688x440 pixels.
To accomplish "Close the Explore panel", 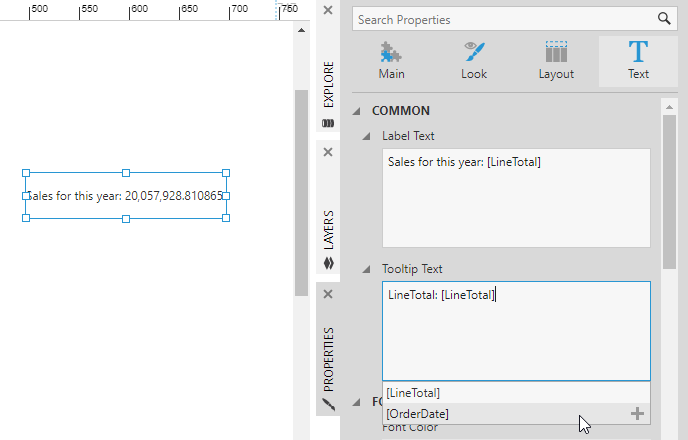I will pyautogui.click(x=328, y=10).
